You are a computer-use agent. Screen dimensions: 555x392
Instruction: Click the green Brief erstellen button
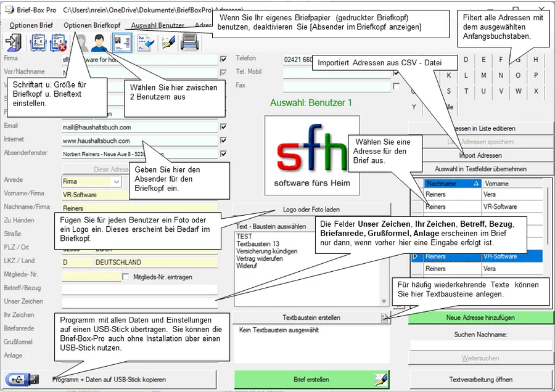tap(311, 380)
